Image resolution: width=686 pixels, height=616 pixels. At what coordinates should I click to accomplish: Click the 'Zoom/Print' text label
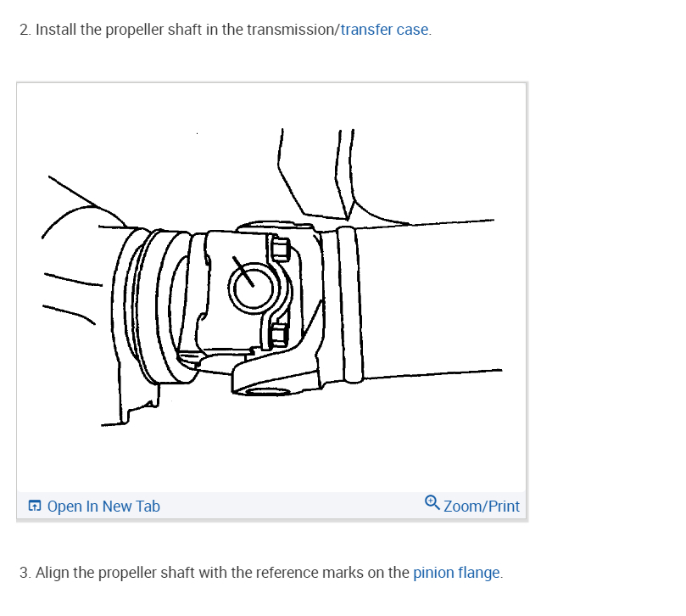482,506
